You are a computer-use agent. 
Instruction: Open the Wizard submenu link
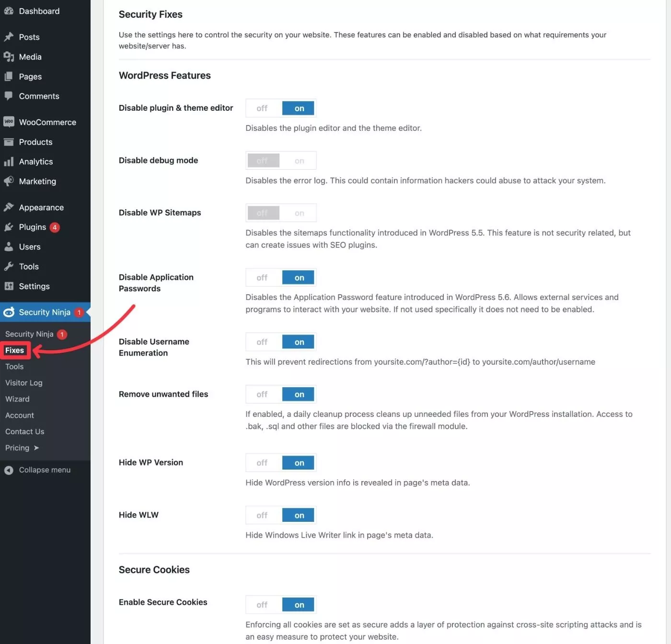(17, 399)
